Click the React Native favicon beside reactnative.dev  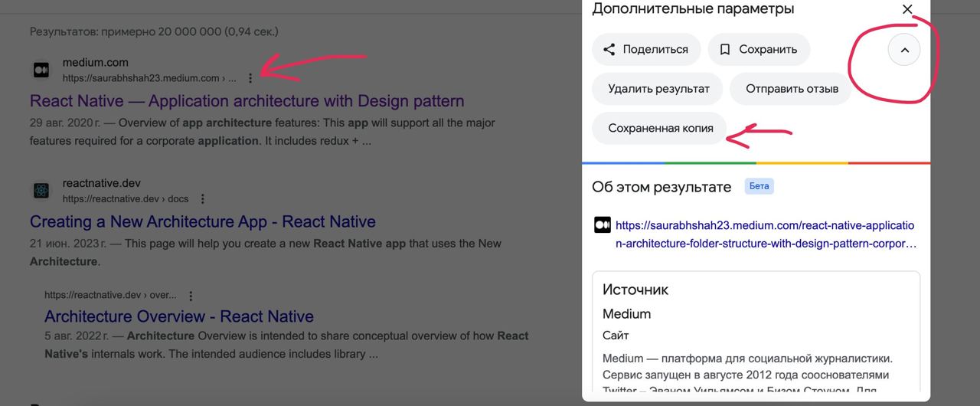tap(41, 191)
